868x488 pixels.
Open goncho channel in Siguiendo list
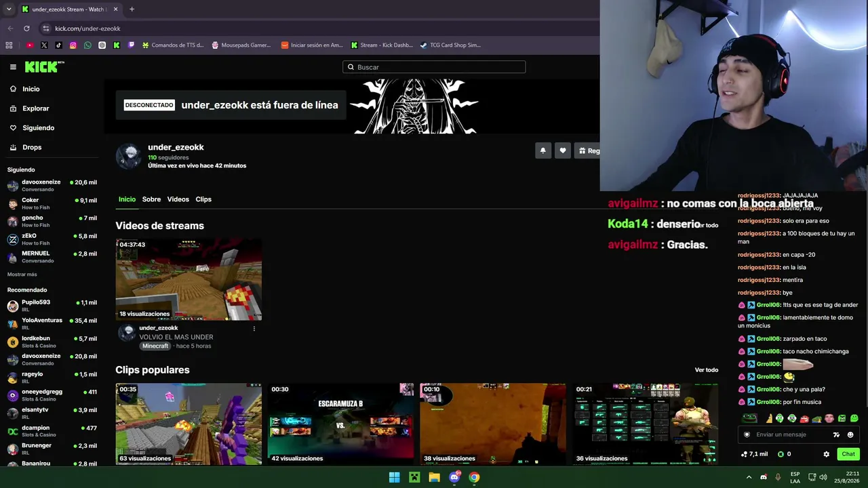point(52,221)
